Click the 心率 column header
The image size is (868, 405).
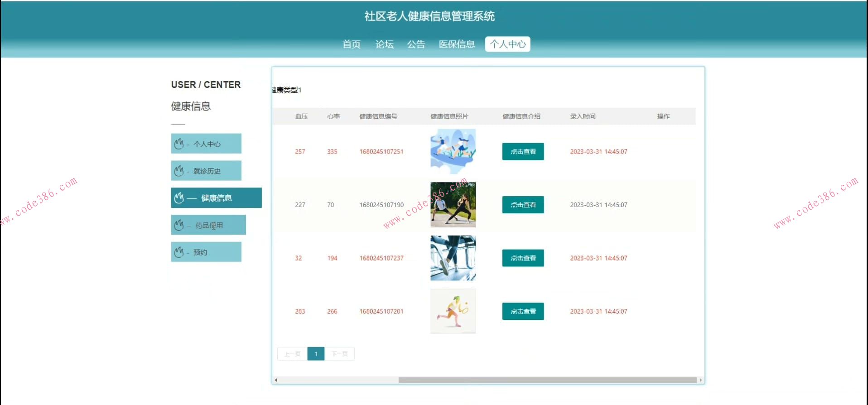pos(333,116)
